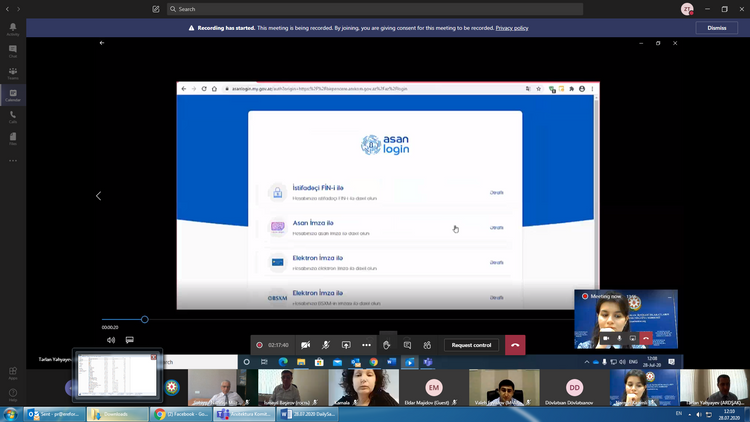Open the Activity bell in Teams sidebar

pos(13,29)
